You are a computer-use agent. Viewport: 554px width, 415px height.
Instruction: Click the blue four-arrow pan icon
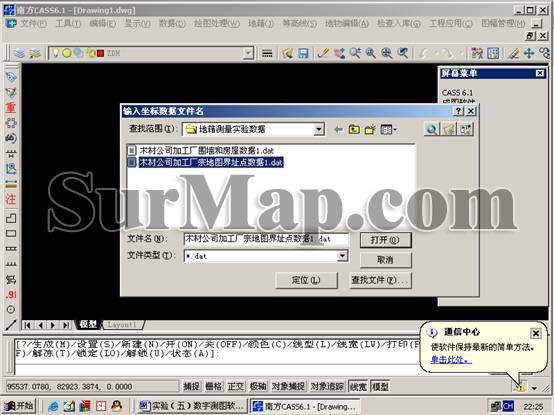529,53
